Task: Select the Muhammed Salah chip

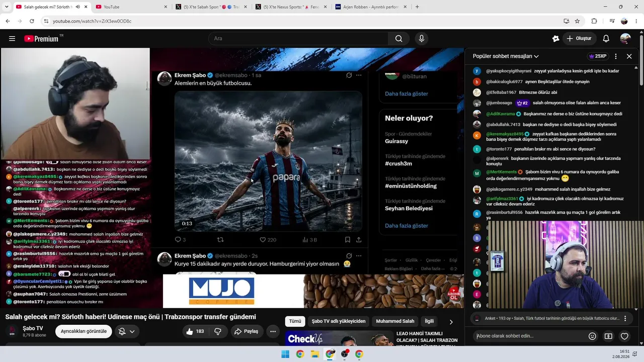Action: [395, 321]
